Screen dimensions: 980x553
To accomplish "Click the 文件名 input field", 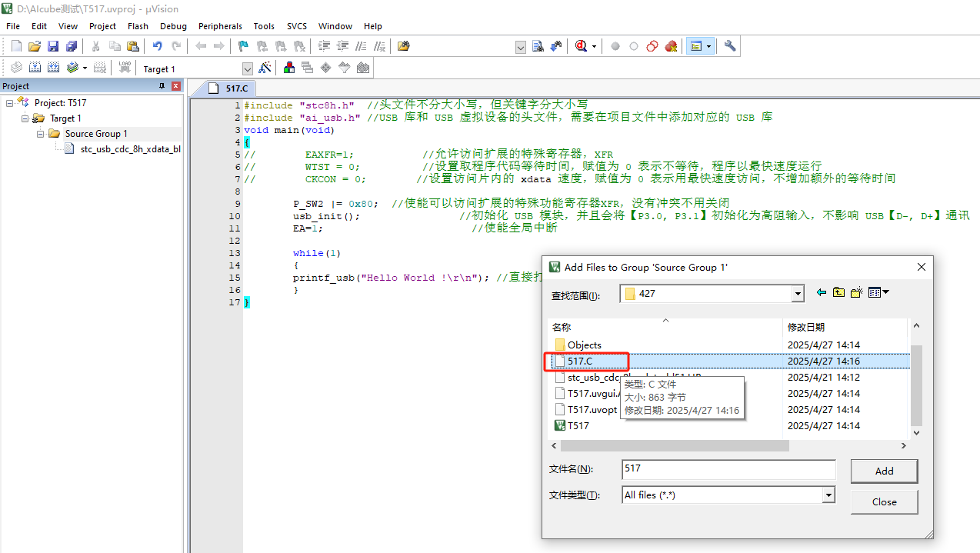I will tap(728, 469).
